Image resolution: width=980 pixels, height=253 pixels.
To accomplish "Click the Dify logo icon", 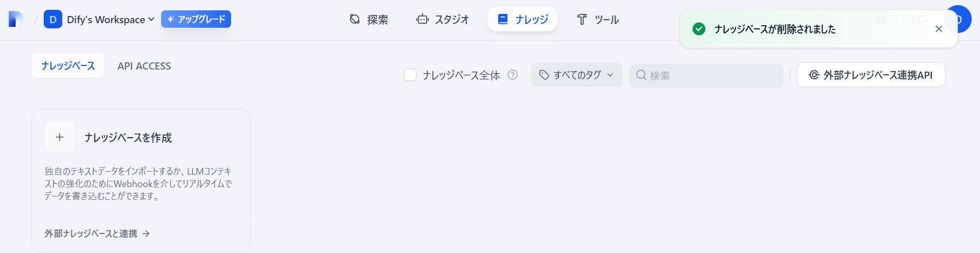I will (16, 19).
